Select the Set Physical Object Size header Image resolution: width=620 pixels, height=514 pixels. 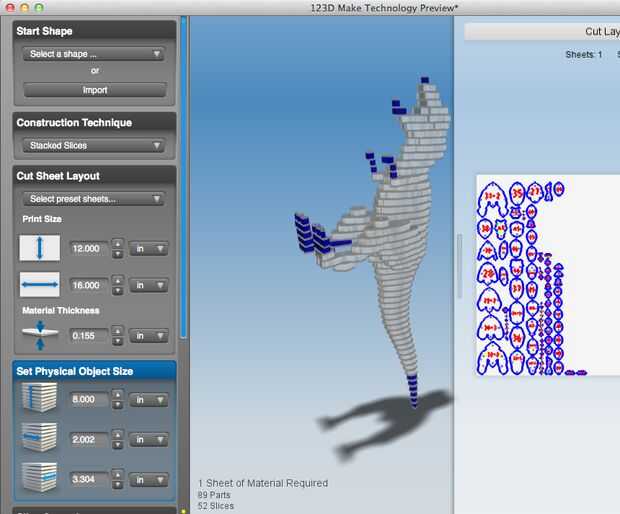tap(95, 371)
